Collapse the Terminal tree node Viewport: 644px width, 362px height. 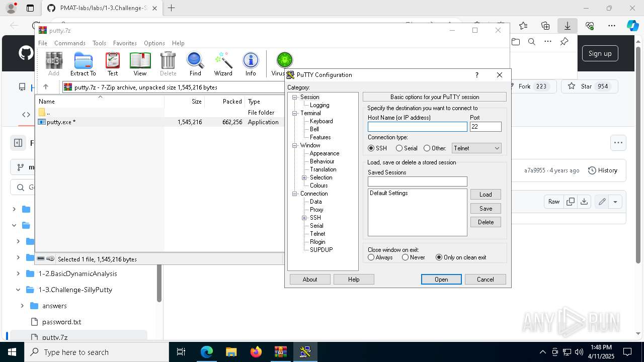295,113
